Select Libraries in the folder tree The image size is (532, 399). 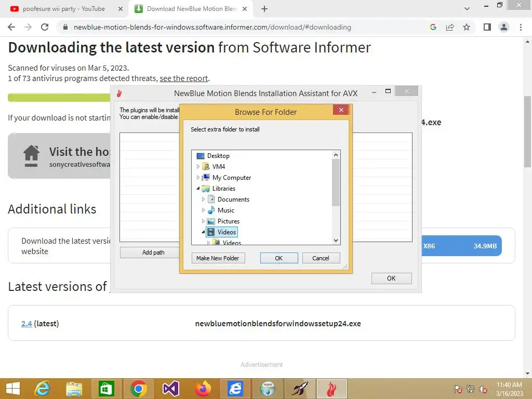click(x=223, y=188)
